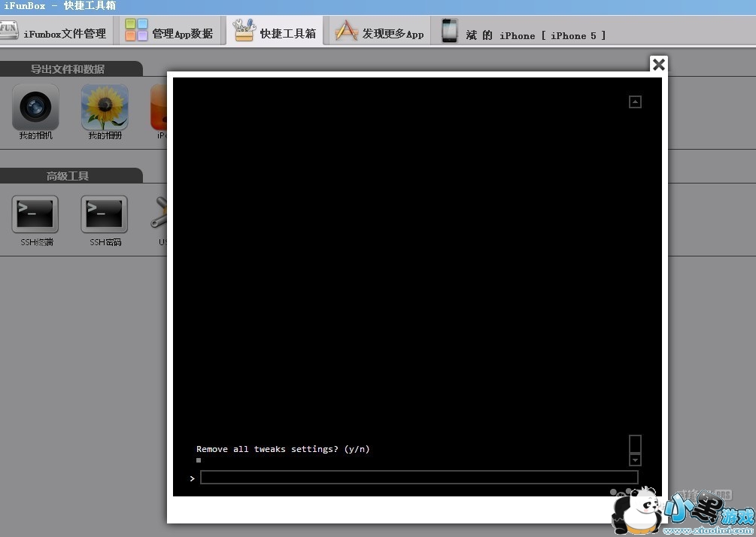Click the pencil A icon for more Apps
The height and width of the screenshot is (537, 756).
point(346,30)
